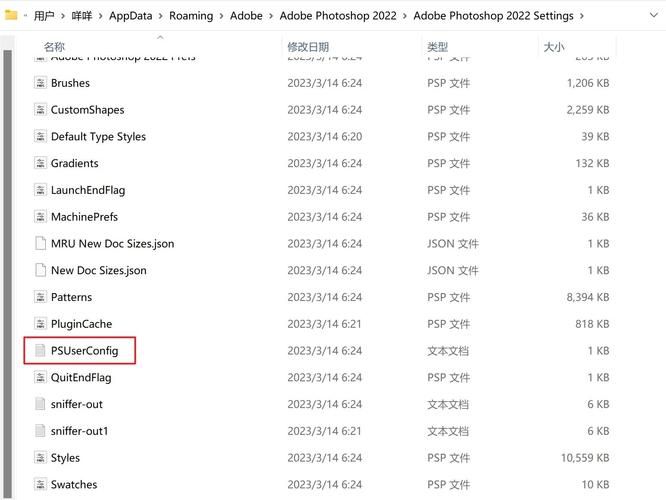Select the QuitEndFlag file name
The height and width of the screenshot is (500, 666).
81,377
